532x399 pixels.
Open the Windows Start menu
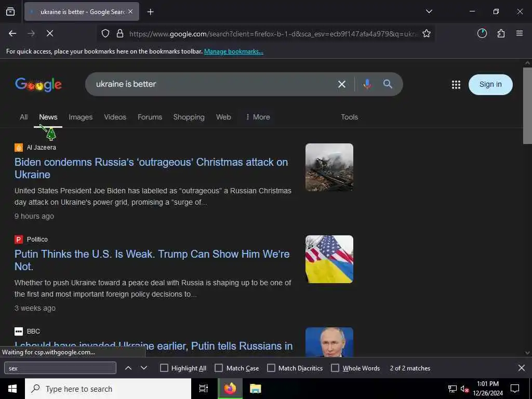pos(12,389)
